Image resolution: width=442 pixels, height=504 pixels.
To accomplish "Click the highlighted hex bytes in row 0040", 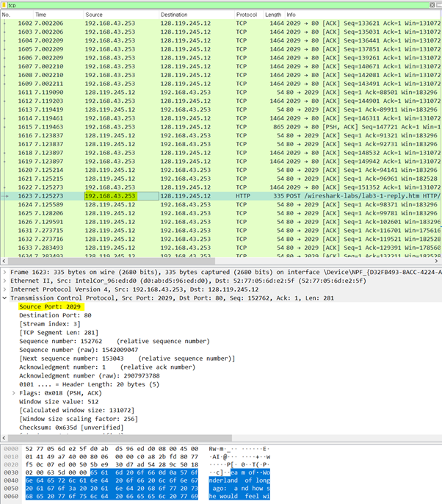I will [x=112, y=480].
